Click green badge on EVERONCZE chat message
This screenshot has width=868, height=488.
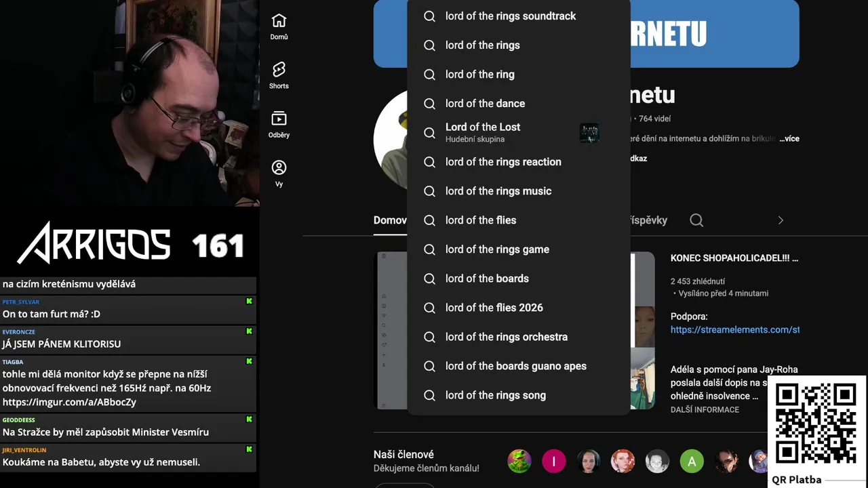pyautogui.click(x=249, y=331)
